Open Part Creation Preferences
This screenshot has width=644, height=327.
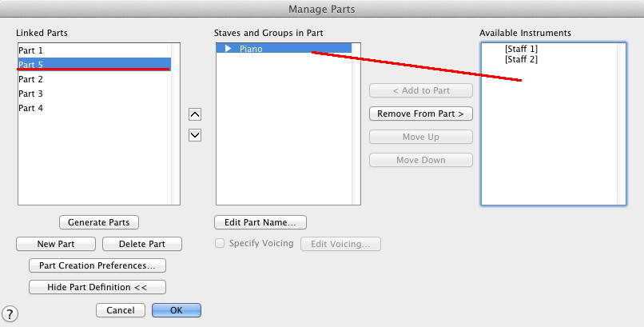[97, 265]
